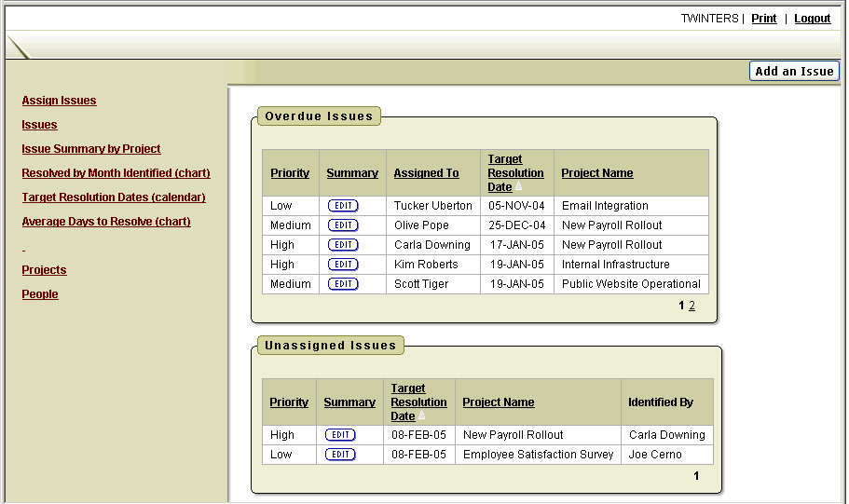Viewport: 849px width, 504px height.
Task: Sort Overdue Issues by Priority column
Action: [x=290, y=173]
